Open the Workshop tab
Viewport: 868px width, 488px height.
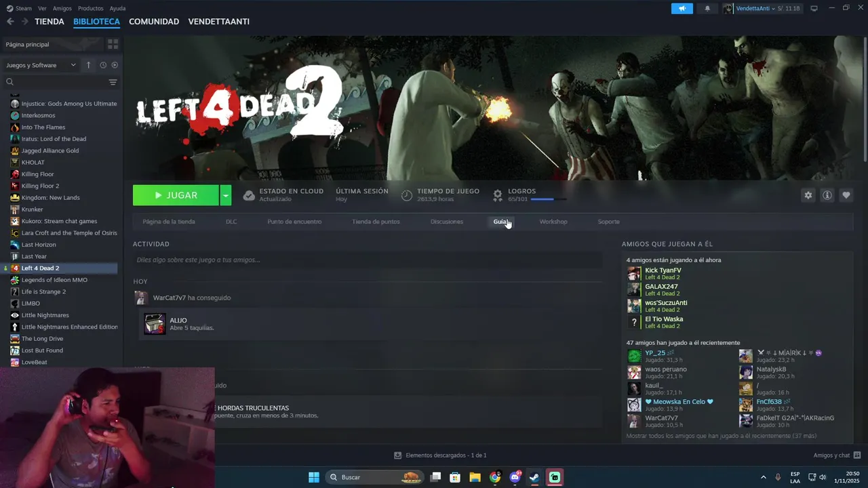[x=553, y=222]
